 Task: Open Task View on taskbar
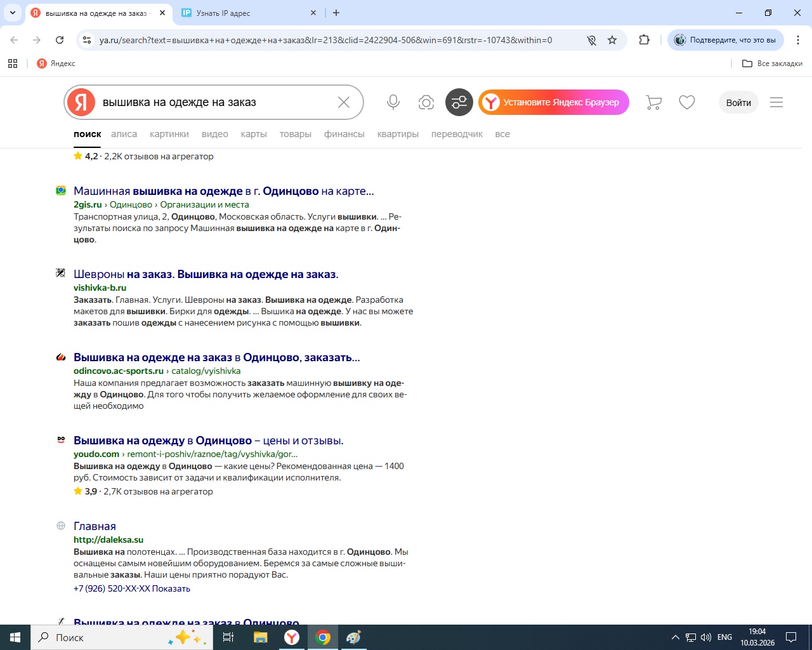[228, 637]
